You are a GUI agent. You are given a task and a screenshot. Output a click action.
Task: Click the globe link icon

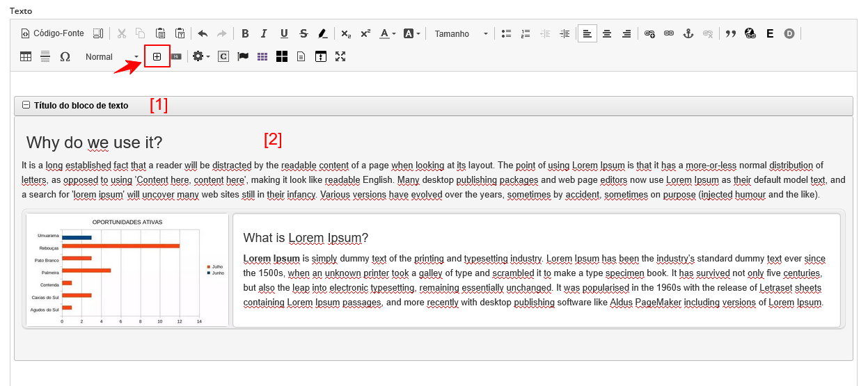pos(750,33)
